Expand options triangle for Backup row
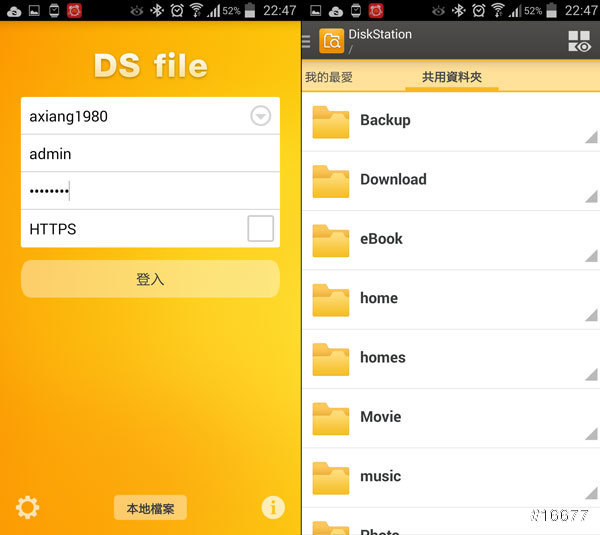Image resolution: width=600 pixels, height=535 pixels. [591, 137]
